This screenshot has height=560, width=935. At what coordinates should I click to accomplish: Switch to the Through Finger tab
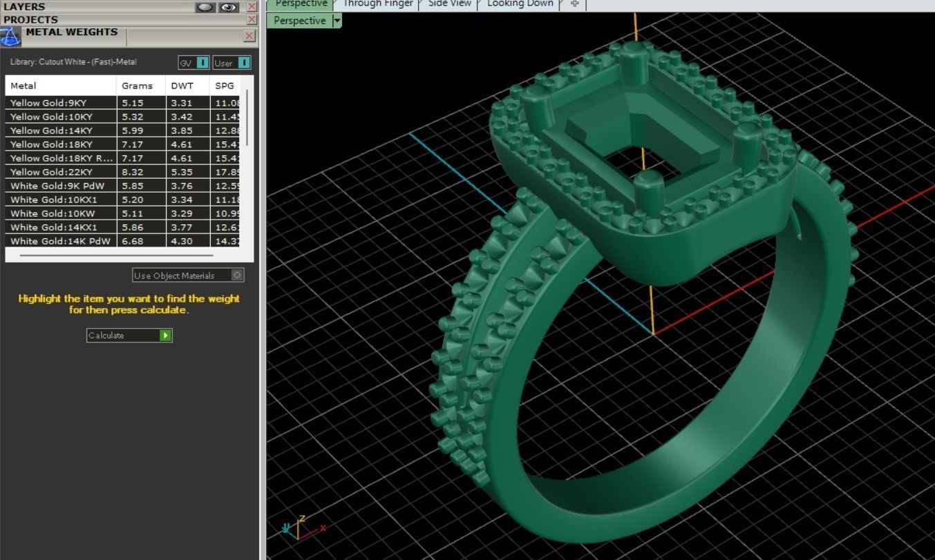pyautogui.click(x=378, y=4)
